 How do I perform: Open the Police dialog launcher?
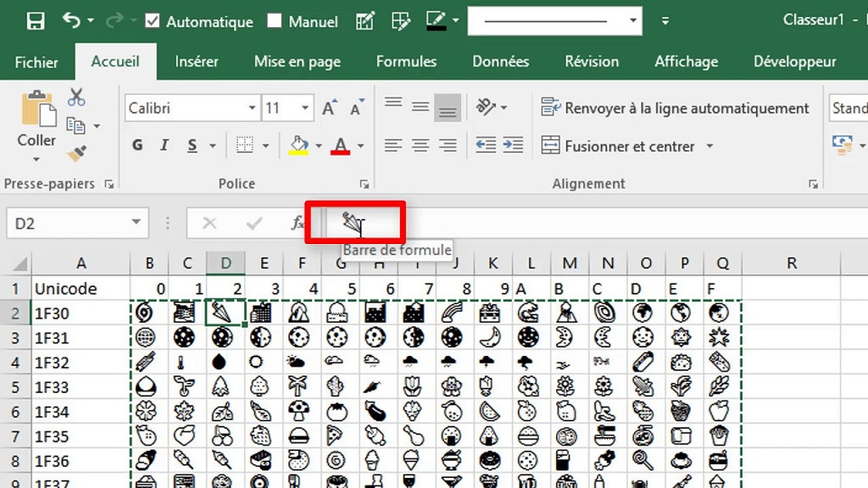click(364, 183)
